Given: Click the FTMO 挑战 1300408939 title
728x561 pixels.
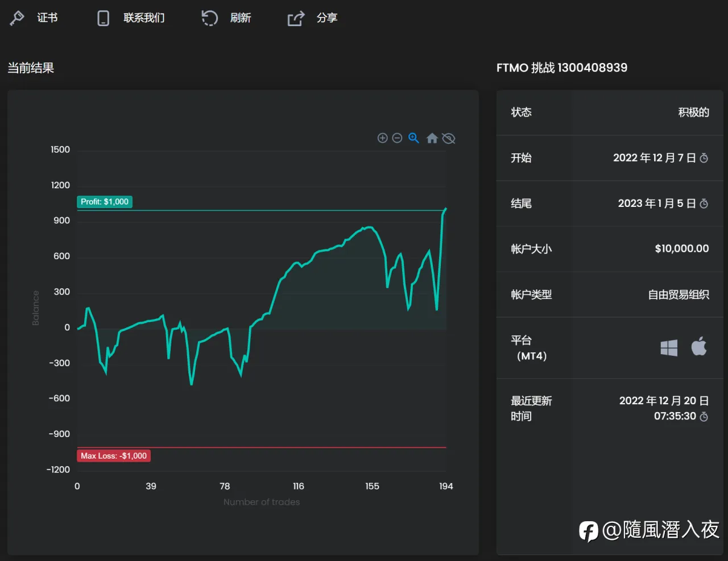Looking at the screenshot, I should [x=562, y=68].
